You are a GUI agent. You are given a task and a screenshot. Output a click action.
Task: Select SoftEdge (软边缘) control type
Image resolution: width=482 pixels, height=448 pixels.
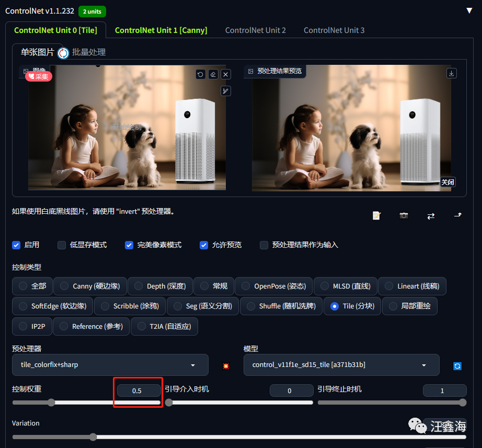pos(53,306)
